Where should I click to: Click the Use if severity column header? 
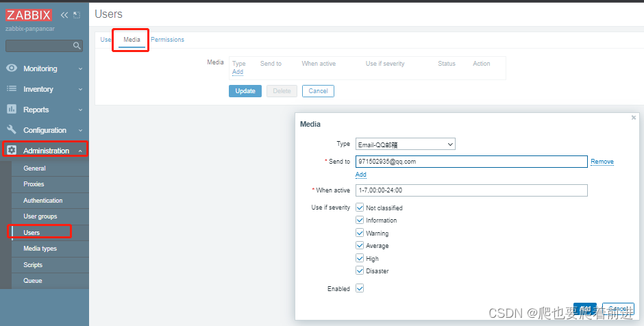point(385,64)
